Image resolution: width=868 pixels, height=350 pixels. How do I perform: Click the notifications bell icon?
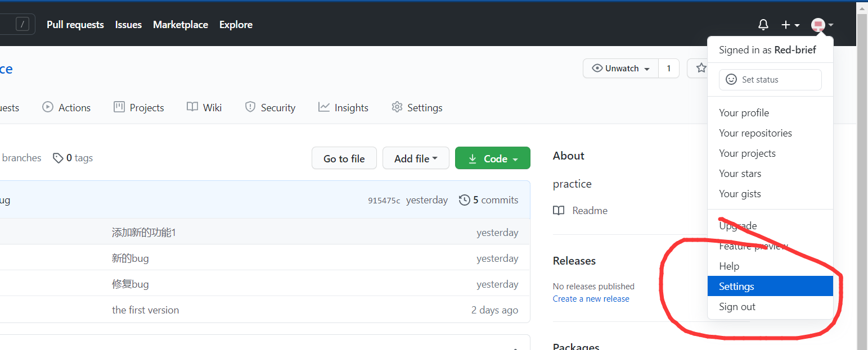(x=763, y=25)
